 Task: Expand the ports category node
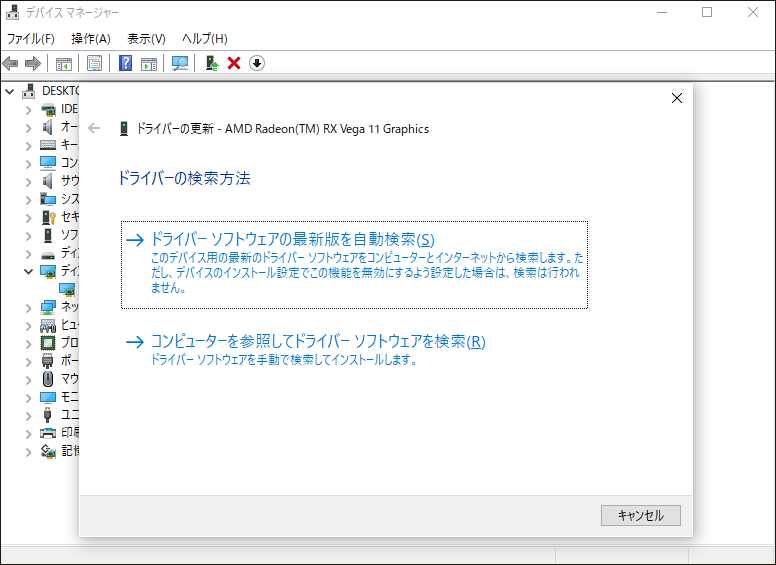click(x=29, y=362)
